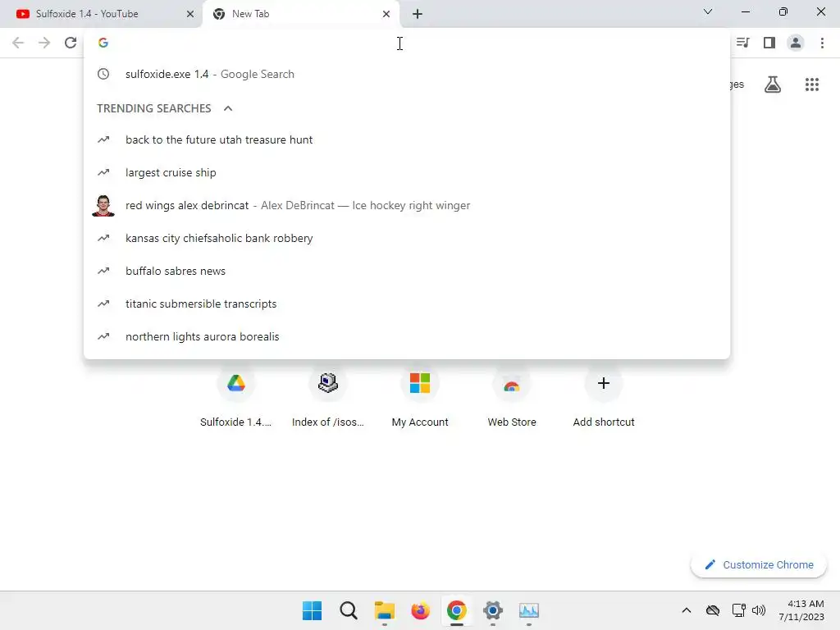Open the Windows Start menu
Viewport: 840px width, 630px height.
click(x=312, y=610)
